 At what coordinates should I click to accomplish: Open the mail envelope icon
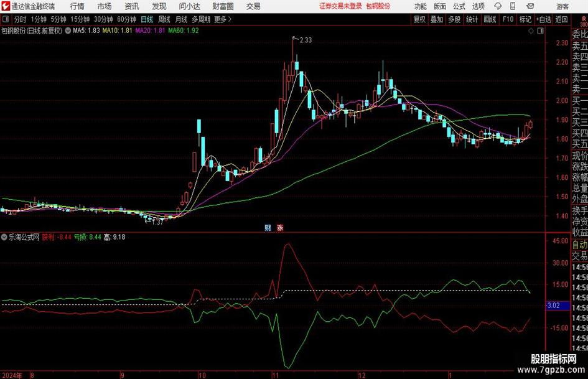click(530, 6)
